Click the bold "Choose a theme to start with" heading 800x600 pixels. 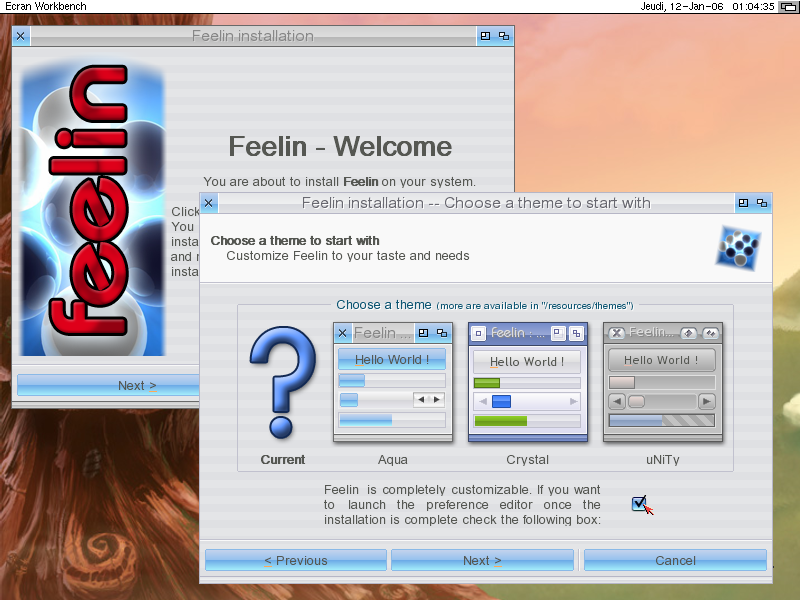295,240
